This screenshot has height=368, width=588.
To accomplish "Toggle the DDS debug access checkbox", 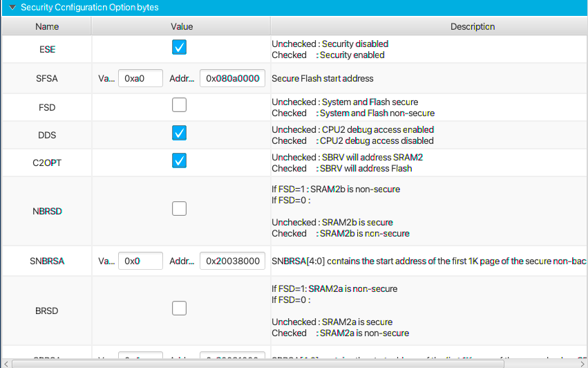I will click(x=179, y=133).
